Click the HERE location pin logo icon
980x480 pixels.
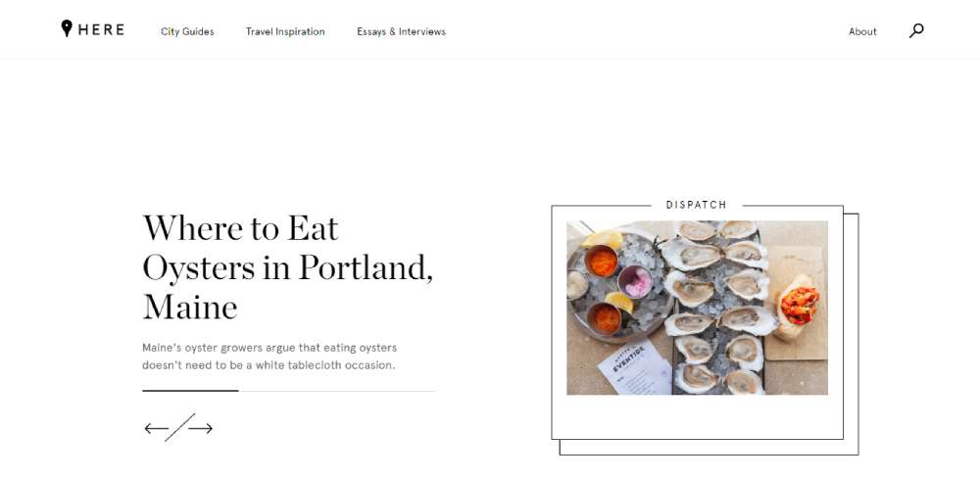click(x=67, y=28)
